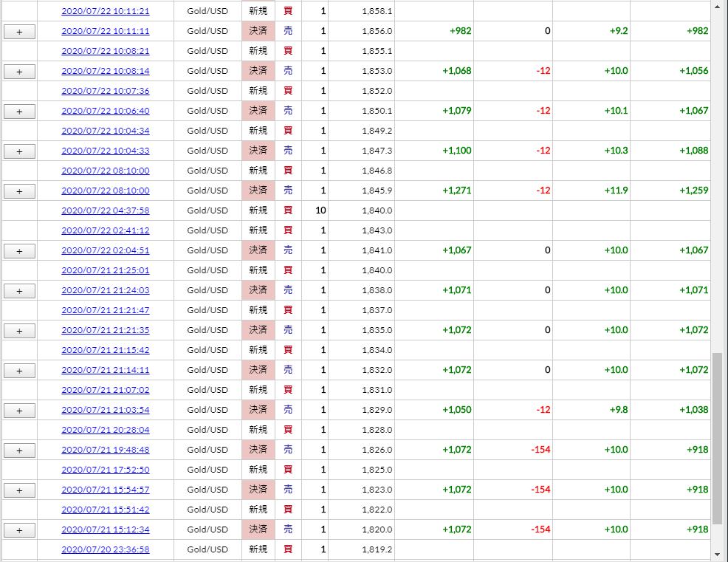Open the 08:10:00 新規 order link
The width and height of the screenshot is (728, 562).
point(106,171)
